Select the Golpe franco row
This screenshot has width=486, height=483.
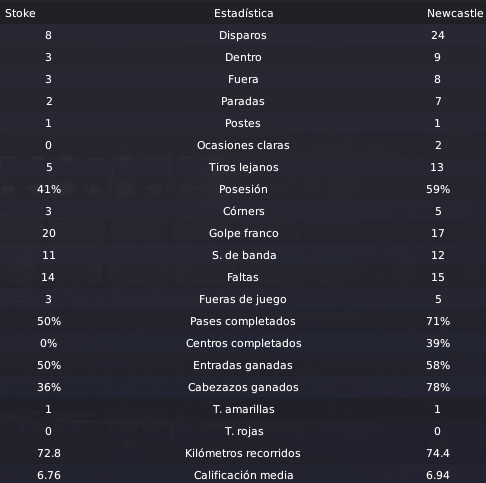tap(243, 233)
